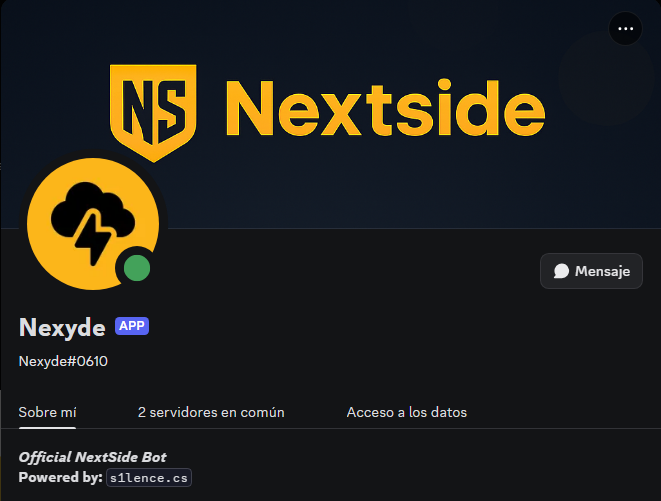Copy the Nexyde#0610 username tag
The width and height of the screenshot is (661, 501).
point(63,361)
